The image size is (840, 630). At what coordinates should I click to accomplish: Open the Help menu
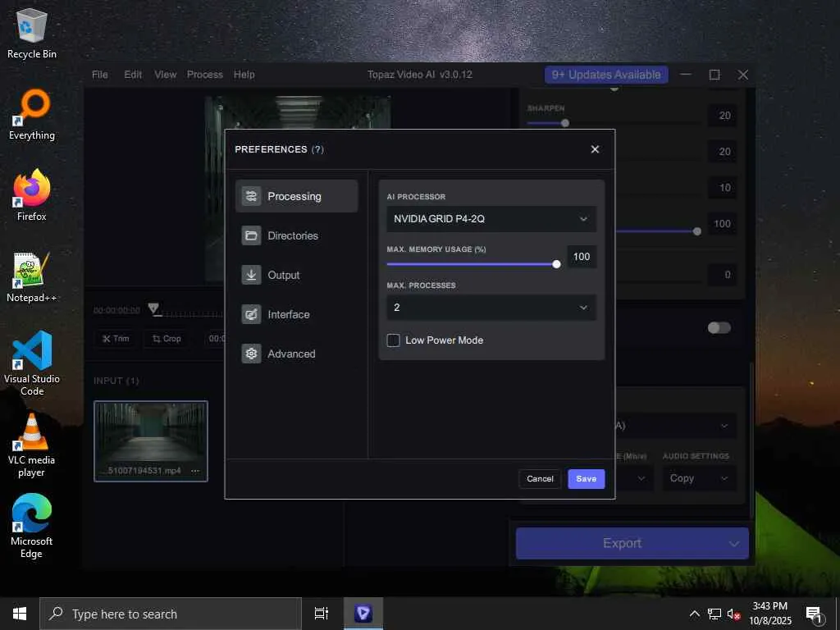[244, 75]
